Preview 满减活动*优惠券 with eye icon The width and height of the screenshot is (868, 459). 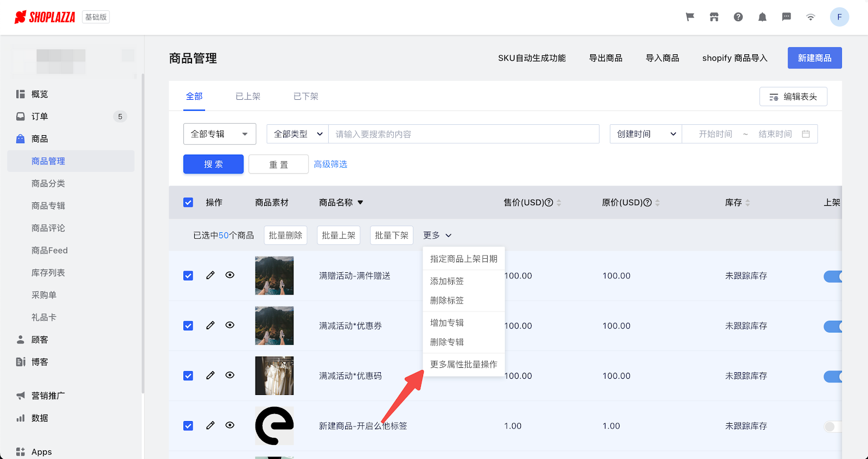point(230,325)
